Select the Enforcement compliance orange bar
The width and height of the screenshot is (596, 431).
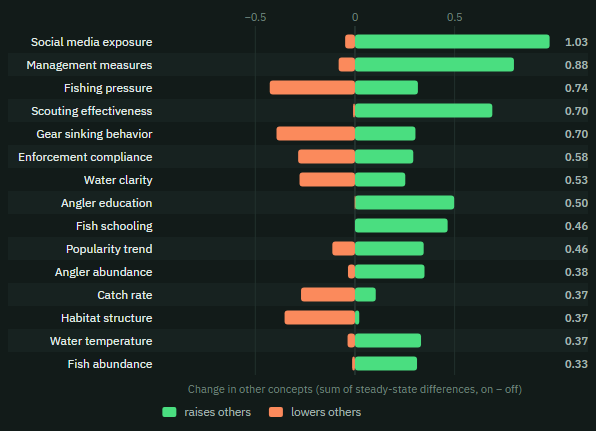coord(327,157)
